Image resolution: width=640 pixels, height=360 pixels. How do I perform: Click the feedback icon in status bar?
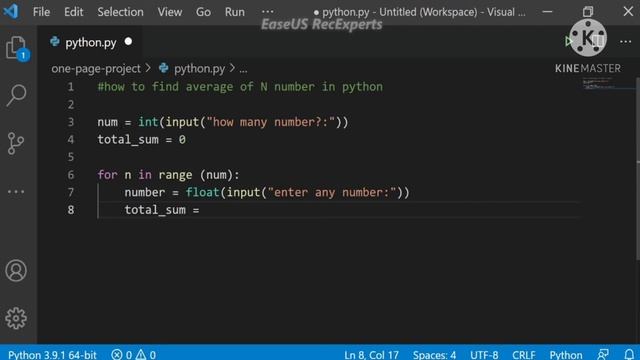[x=603, y=354]
